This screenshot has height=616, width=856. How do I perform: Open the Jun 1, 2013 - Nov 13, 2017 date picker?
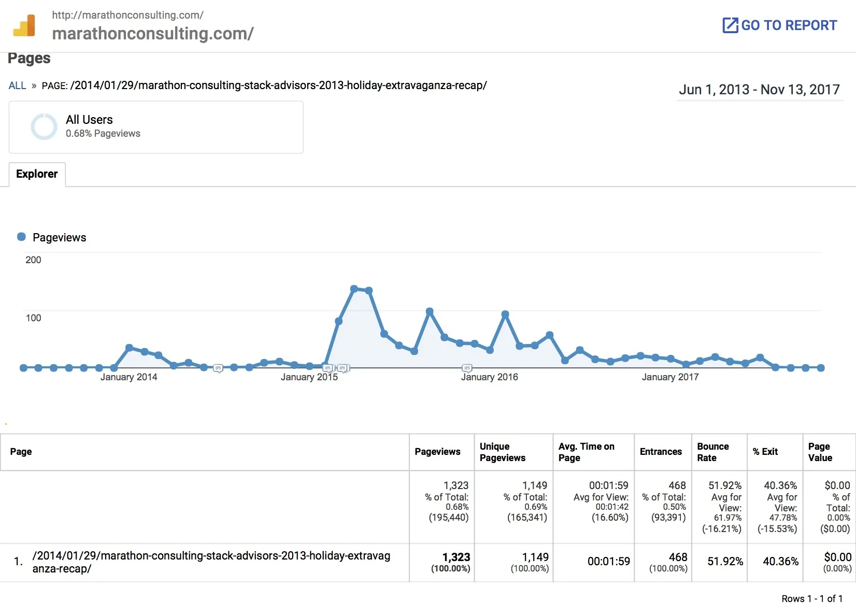760,89
